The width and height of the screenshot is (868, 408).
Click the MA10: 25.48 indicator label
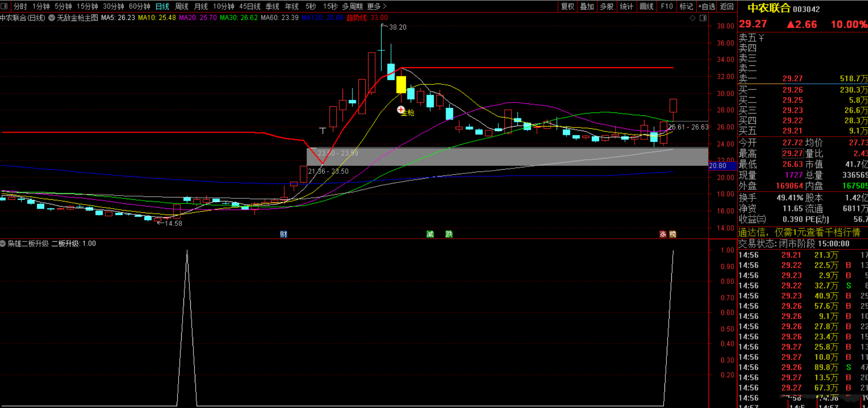tap(157, 18)
